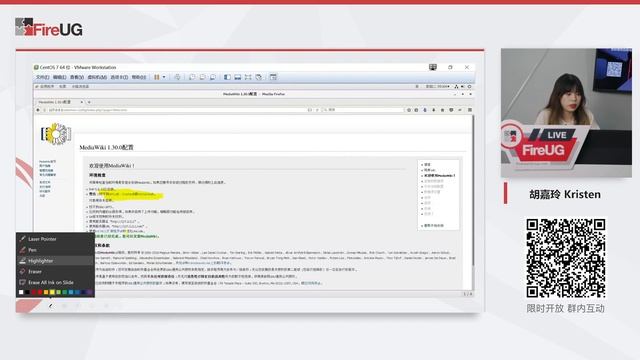Choose Eraser from the ink menu
640x360 pixels.
click(x=56, y=271)
